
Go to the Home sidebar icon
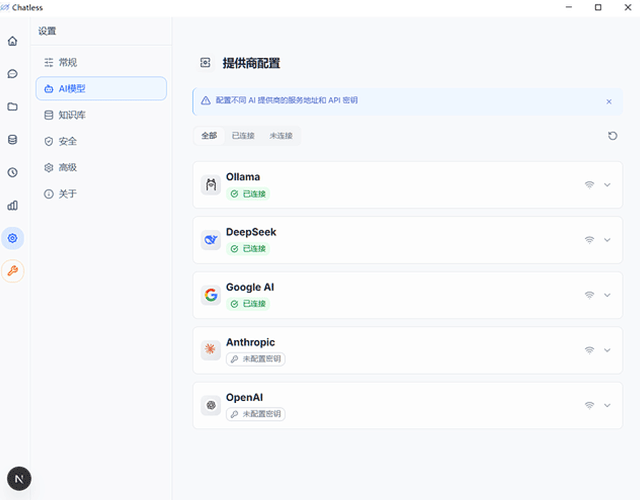(x=13, y=41)
